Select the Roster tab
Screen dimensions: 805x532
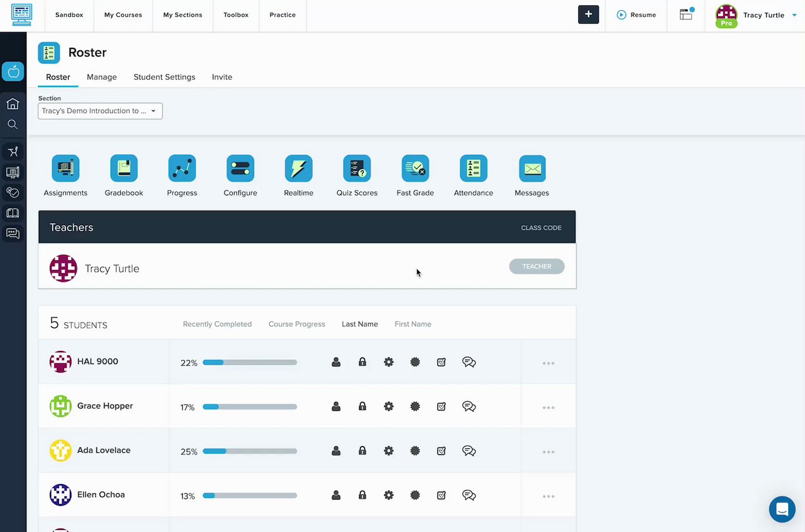point(58,77)
